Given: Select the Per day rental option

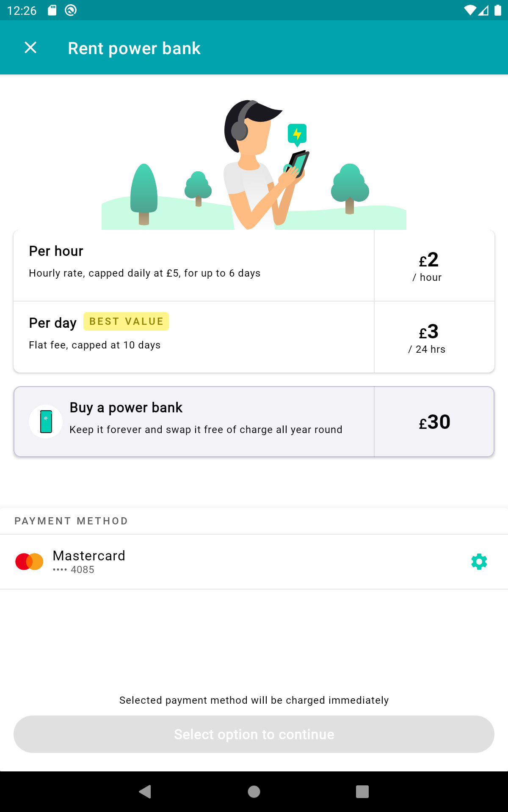Looking at the screenshot, I should coord(194,337).
